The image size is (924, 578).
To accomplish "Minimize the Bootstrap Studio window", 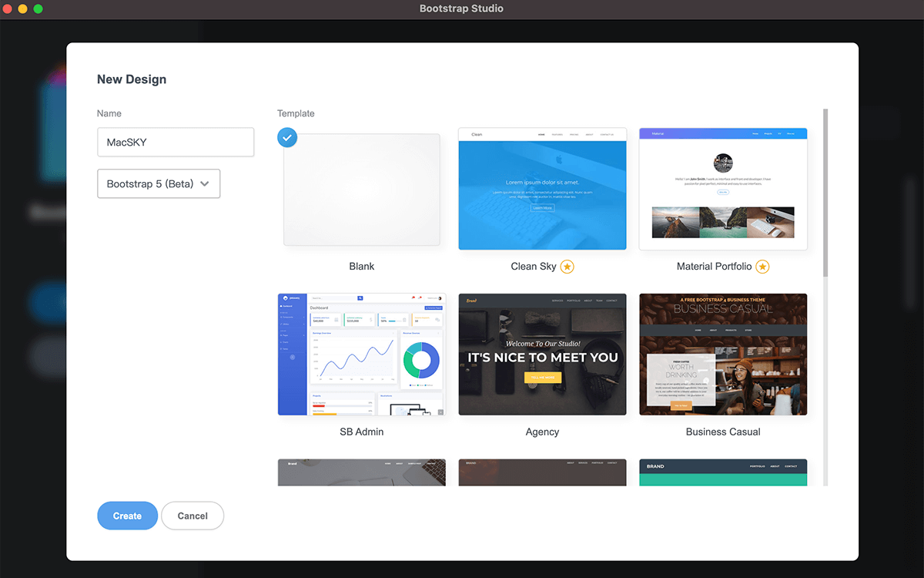I will [x=23, y=9].
